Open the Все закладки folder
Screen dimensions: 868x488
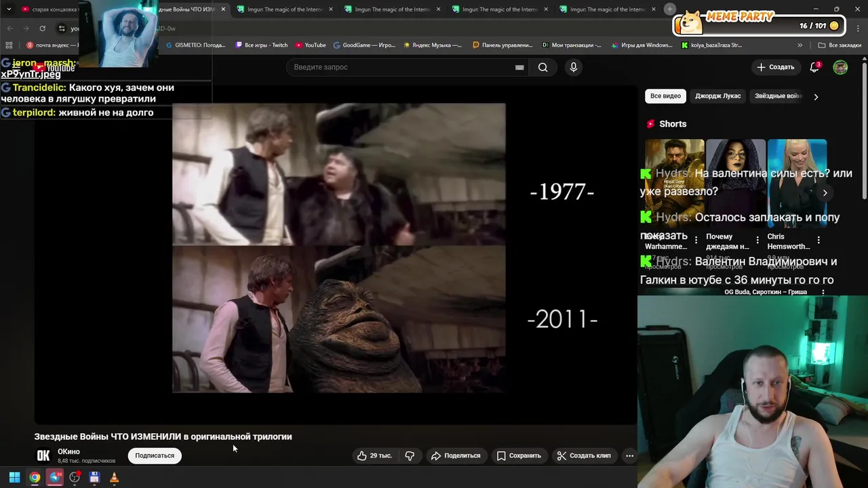(840, 45)
